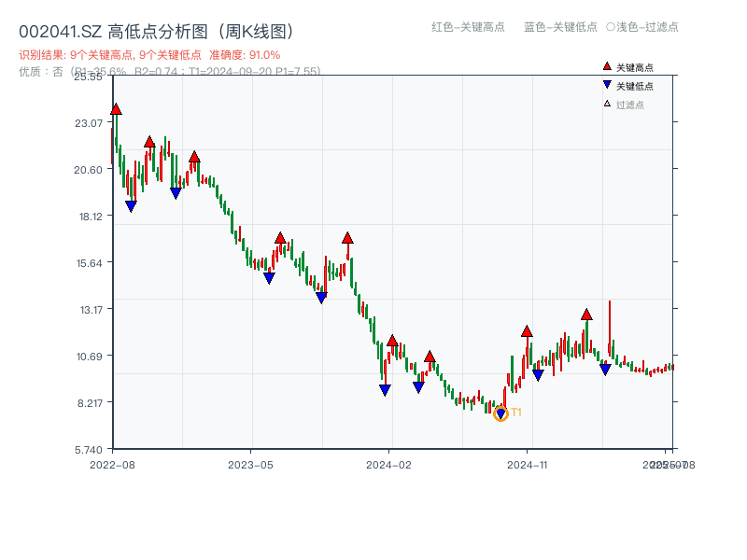Select the blue low marker near the 2022 high

131,204
